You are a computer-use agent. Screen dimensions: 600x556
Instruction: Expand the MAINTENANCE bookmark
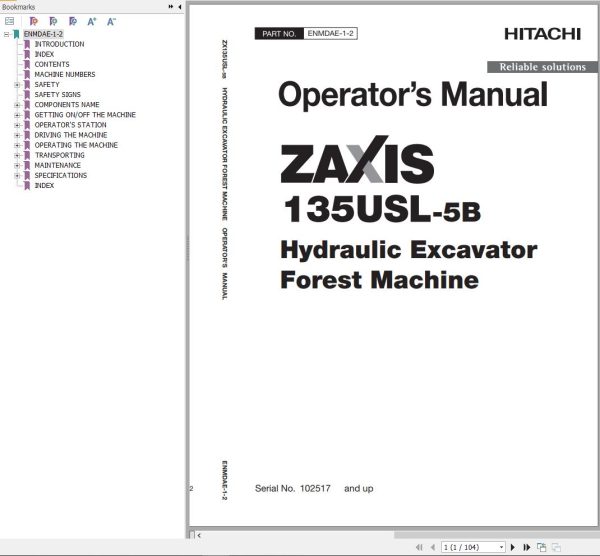(17, 166)
